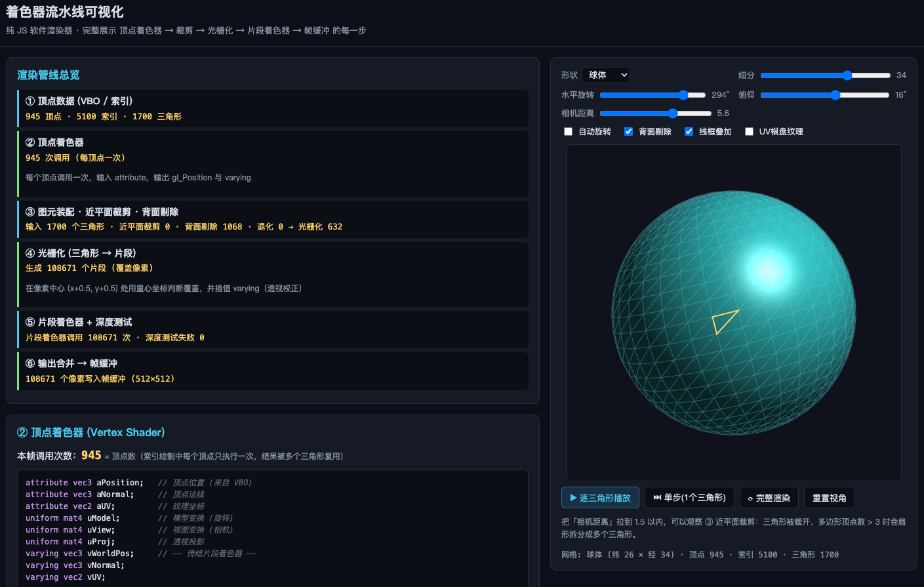Click the 着色器流水线可视化 page title
924x587 pixels.
65,12
